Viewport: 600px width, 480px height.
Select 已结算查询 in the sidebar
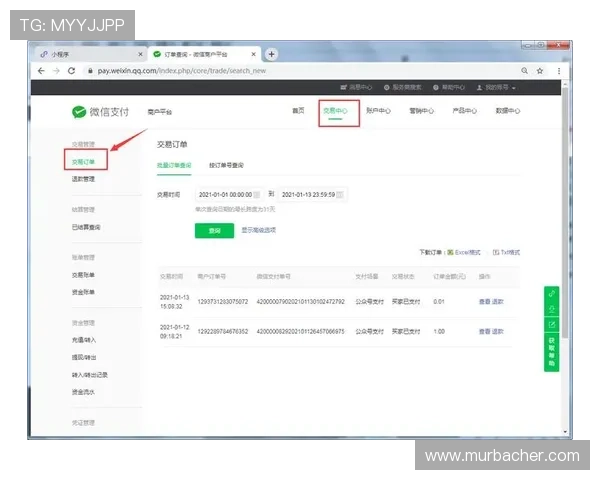tap(86, 227)
